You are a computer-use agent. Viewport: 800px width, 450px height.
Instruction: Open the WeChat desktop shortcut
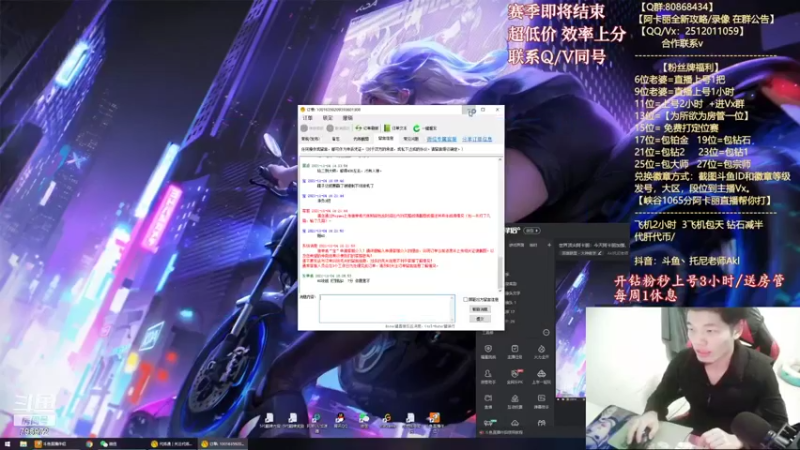364,420
